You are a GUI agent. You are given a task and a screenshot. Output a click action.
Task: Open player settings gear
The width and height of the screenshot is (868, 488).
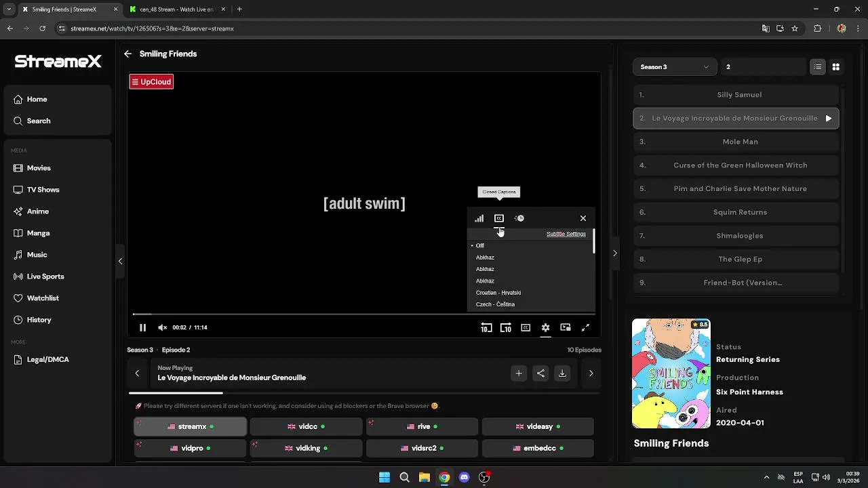[545, 327]
